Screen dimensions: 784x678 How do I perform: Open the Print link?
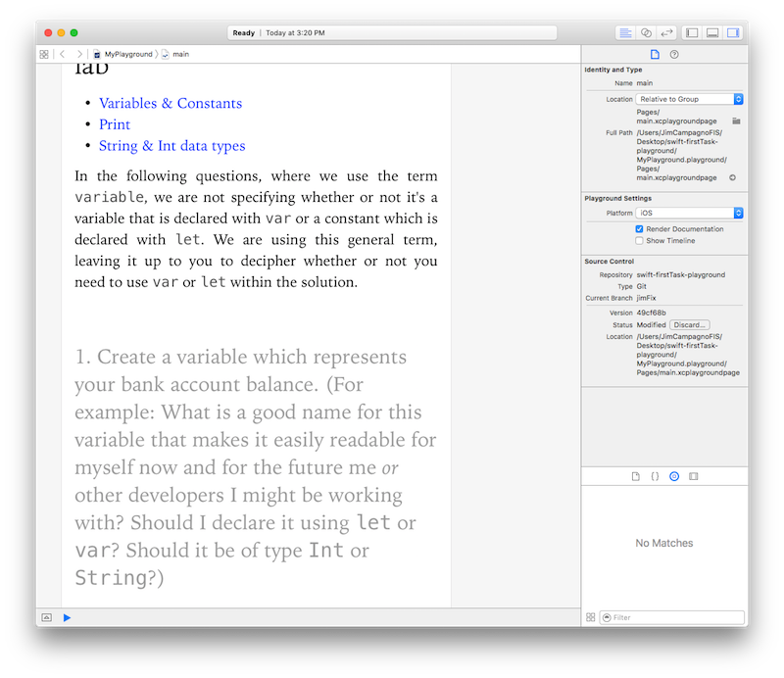115,124
